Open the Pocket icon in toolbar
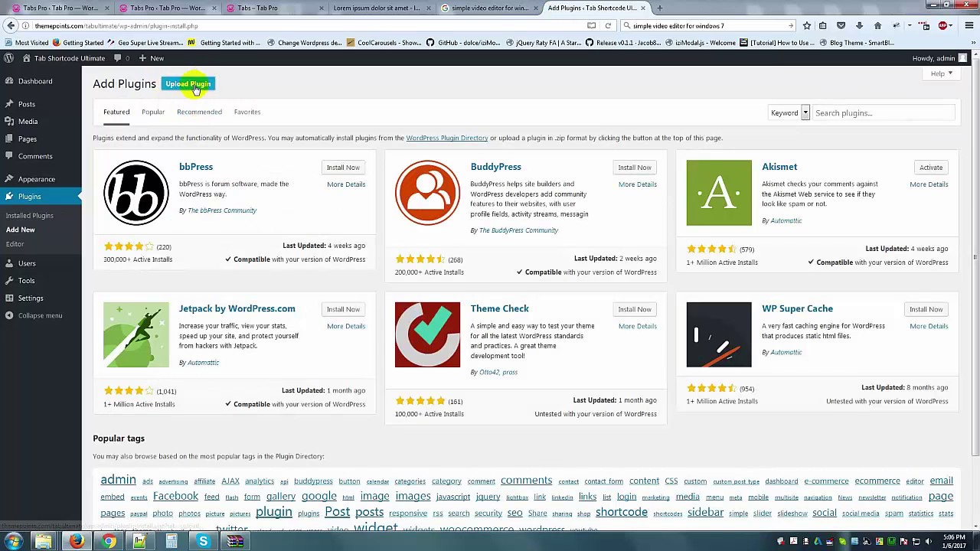980x551 pixels. point(841,26)
